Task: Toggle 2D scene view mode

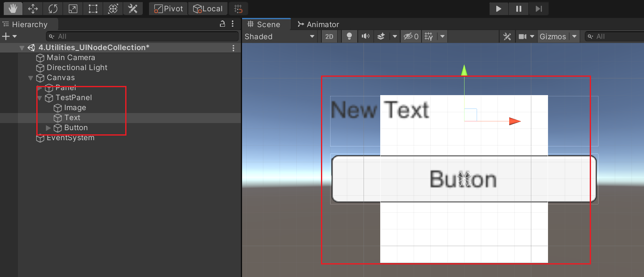Action: (x=329, y=37)
